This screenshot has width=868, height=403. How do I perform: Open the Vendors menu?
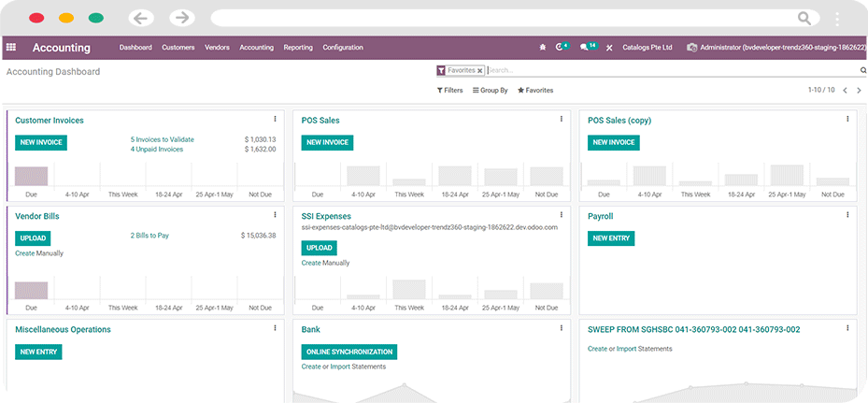217,48
